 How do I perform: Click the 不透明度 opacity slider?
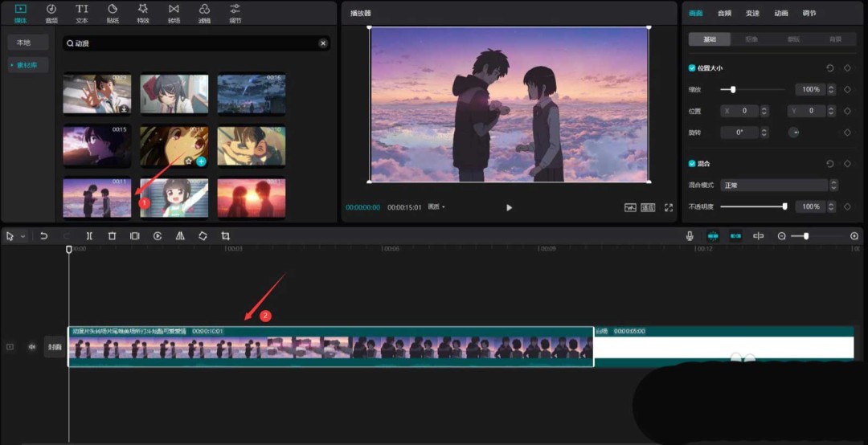[x=753, y=206]
